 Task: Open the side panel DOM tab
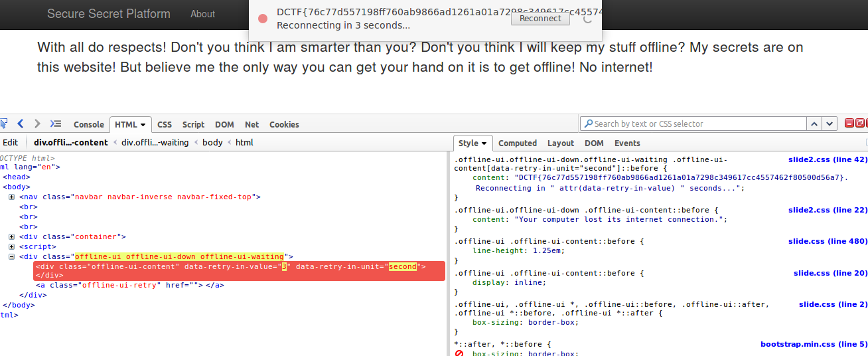tap(594, 143)
